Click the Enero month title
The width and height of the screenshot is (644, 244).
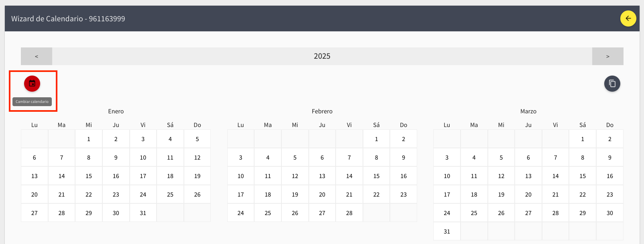click(116, 111)
